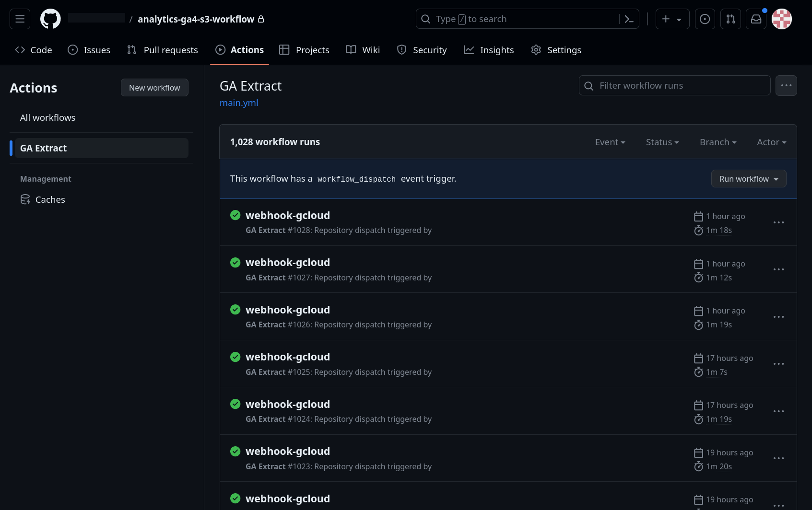This screenshot has width=812, height=510.
Task: Open the Projects tab
Action: (304, 50)
